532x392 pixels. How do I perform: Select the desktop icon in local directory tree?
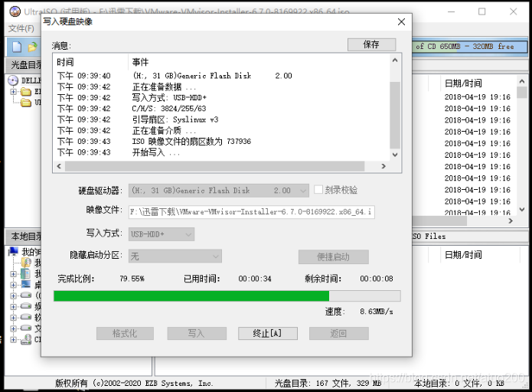pyautogui.click(x=26, y=284)
